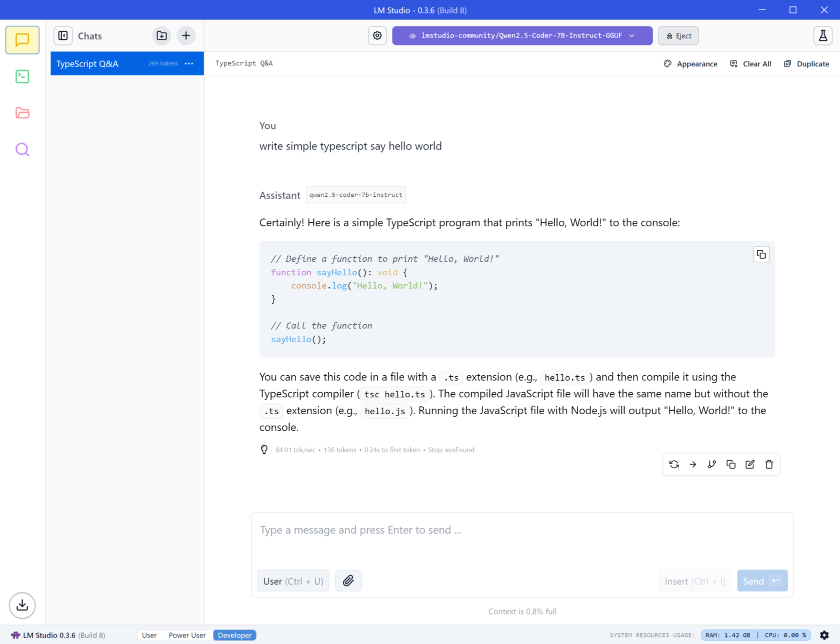Viewport: 840px width, 644px height.
Task: Minimize the LM Studio window
Action: point(762,10)
